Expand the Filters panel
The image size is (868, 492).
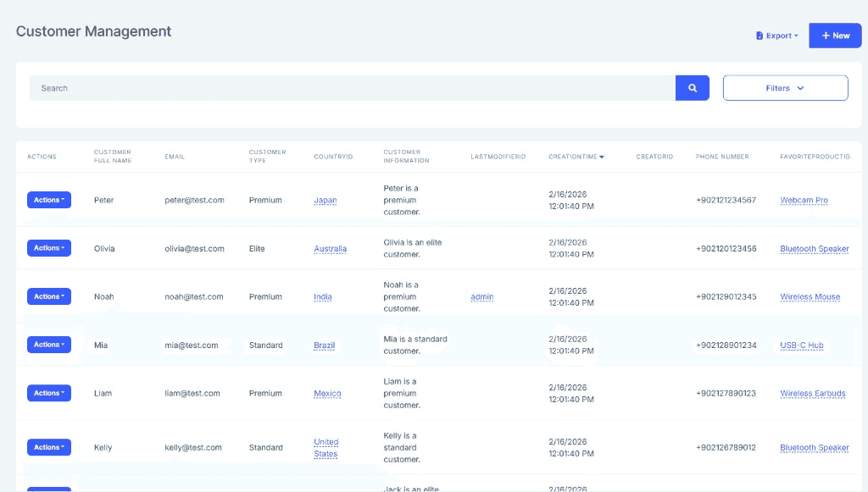[x=784, y=87]
